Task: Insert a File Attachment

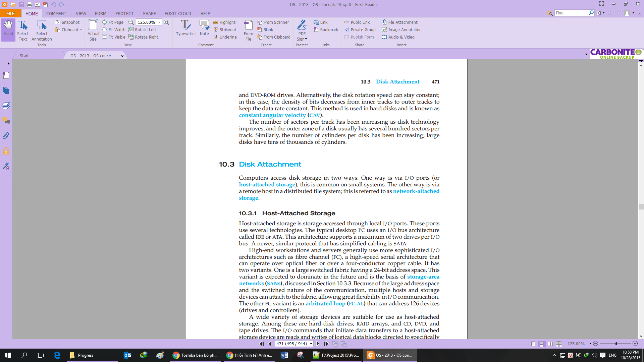Action: [400, 22]
